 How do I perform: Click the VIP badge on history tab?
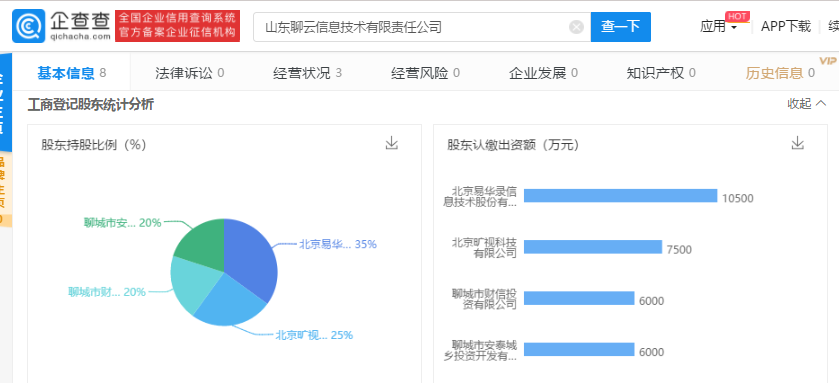(x=827, y=60)
